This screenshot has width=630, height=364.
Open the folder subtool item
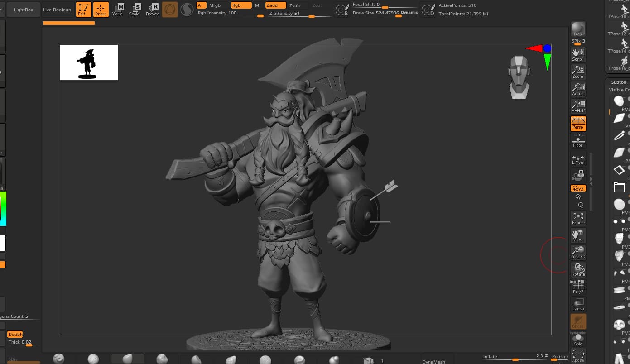click(619, 187)
